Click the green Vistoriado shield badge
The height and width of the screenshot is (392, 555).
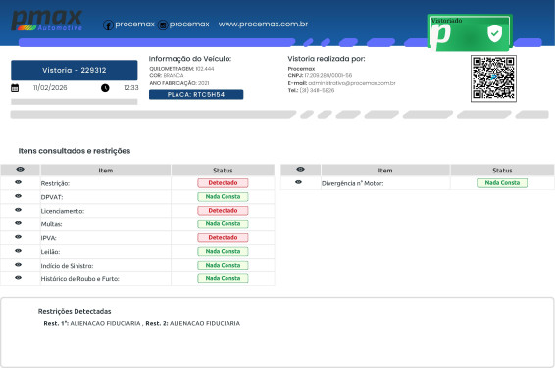(x=470, y=32)
